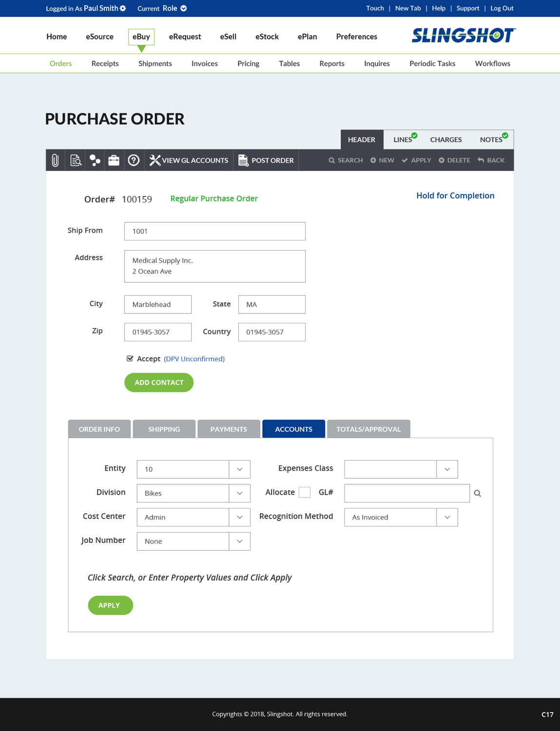Click the Add Contact button
The width and height of the screenshot is (560, 731).
pyautogui.click(x=159, y=383)
